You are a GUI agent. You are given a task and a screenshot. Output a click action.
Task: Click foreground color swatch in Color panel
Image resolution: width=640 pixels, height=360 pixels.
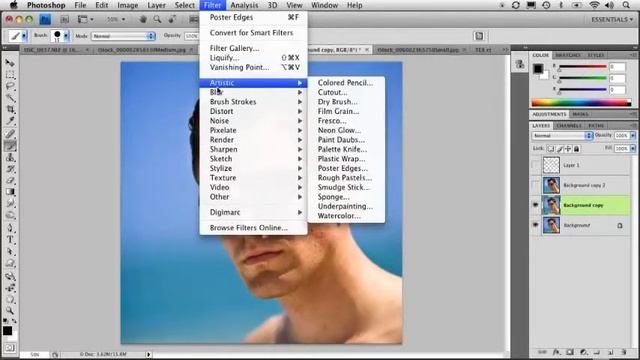(x=538, y=69)
